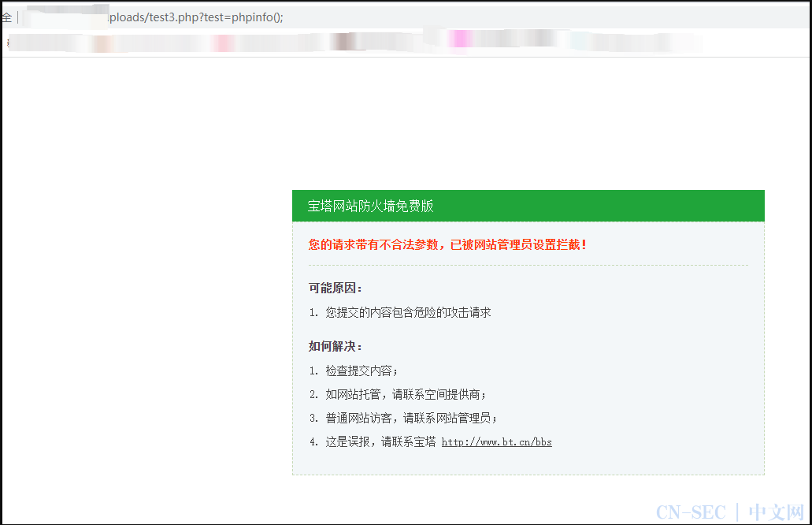
Task: Click the step 检查提交内容
Action: point(362,371)
